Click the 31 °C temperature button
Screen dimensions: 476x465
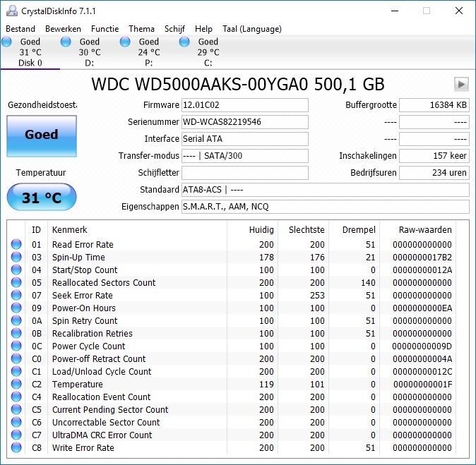42,197
